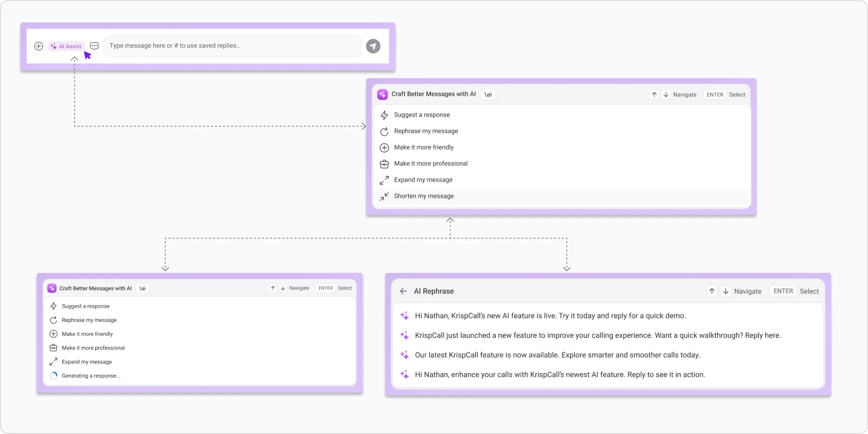The height and width of the screenshot is (434, 868).
Task: Click the ENTER badge in bottom-left panel
Action: click(325, 288)
